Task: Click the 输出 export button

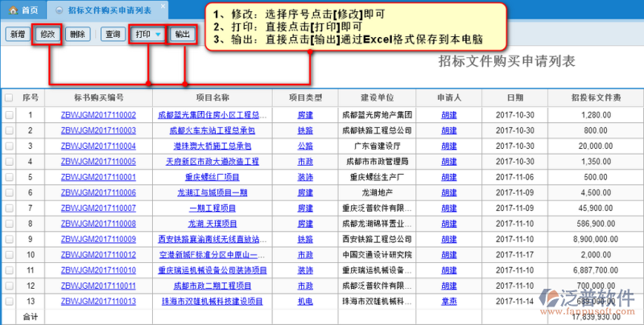Action: pyautogui.click(x=183, y=35)
